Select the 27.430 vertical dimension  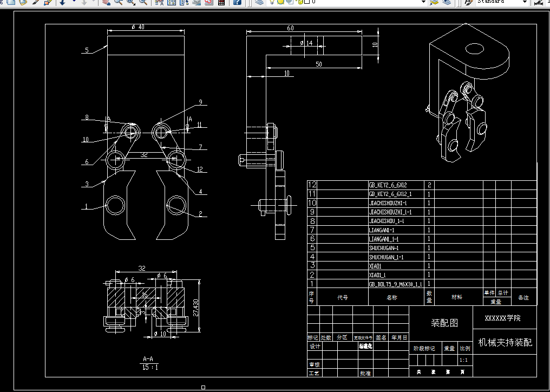(x=196, y=308)
